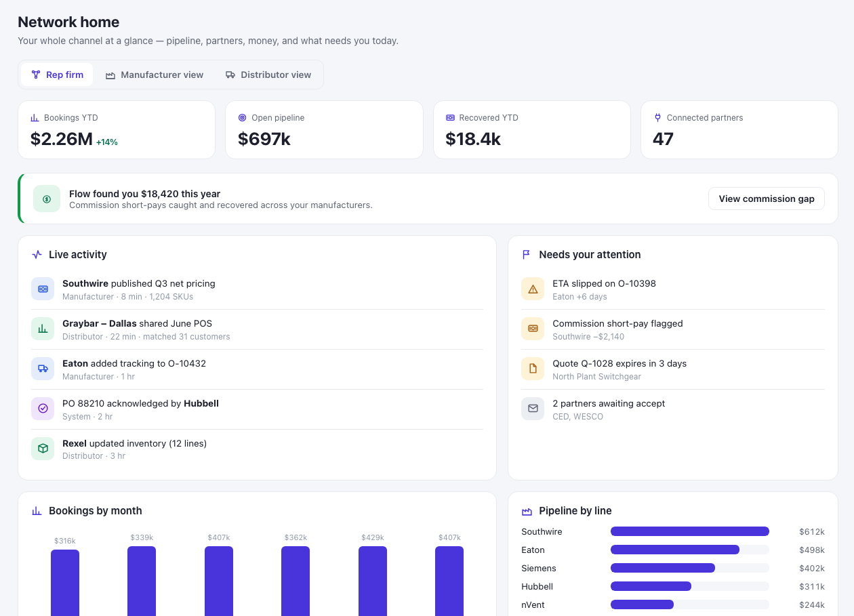Click the Rexel inventory box icon
Image resolution: width=854 pixels, height=616 pixels.
coord(43,449)
